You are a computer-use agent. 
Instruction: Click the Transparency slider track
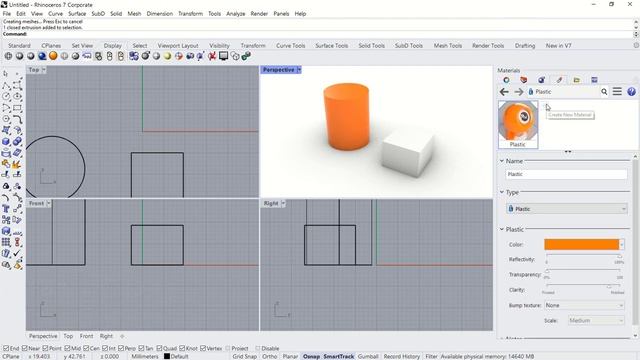coord(583,271)
